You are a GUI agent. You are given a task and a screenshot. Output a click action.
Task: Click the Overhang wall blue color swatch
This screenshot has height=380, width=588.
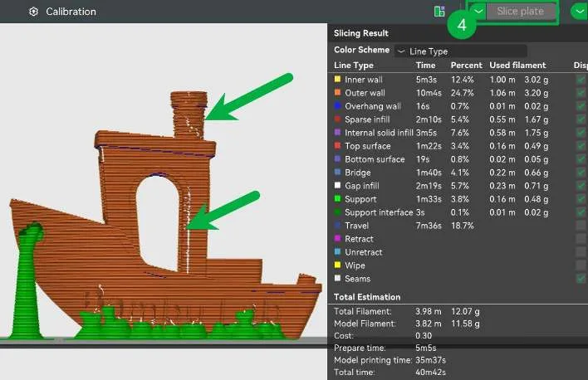pyautogui.click(x=337, y=105)
